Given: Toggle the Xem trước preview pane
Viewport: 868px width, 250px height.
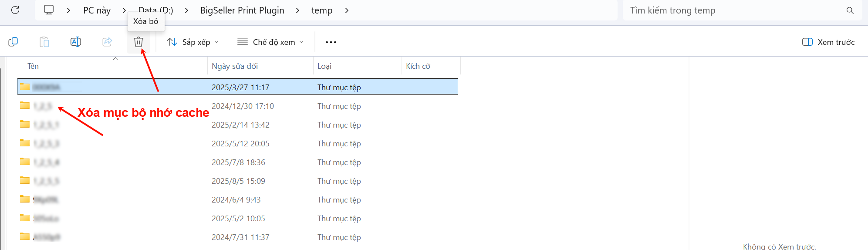Looking at the screenshot, I should coord(828,42).
